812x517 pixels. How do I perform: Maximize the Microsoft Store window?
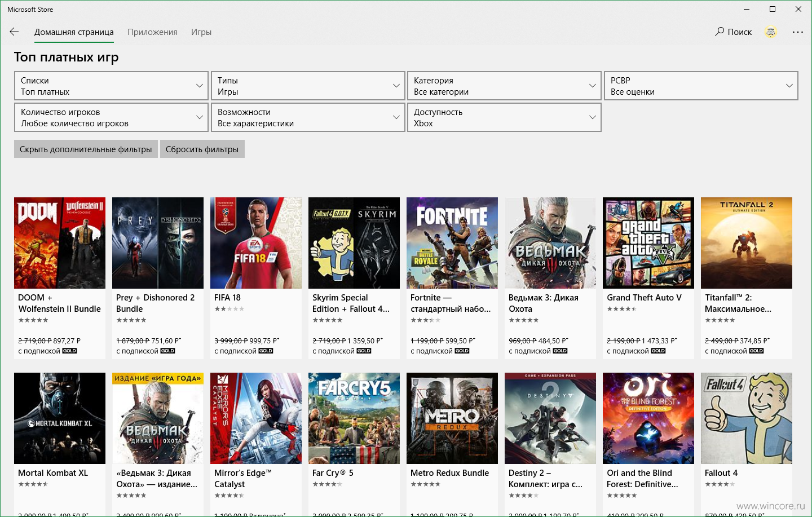773,9
